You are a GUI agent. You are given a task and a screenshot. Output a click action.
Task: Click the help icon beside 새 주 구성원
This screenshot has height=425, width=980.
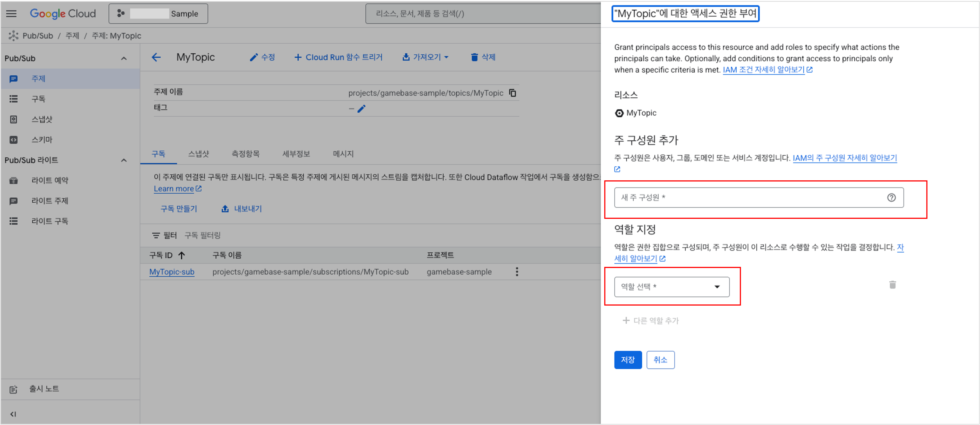coord(892,197)
